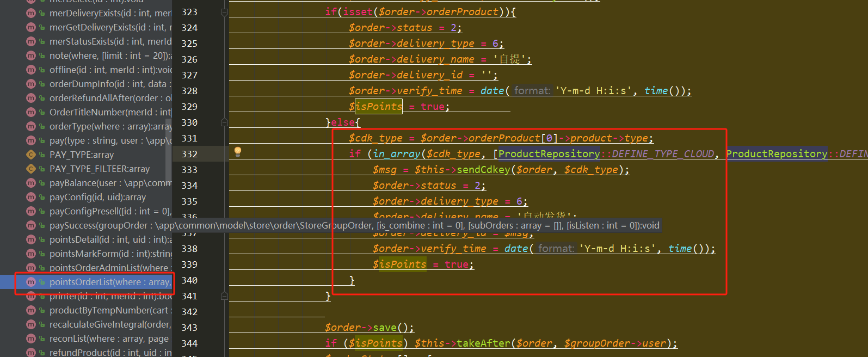Image resolution: width=868 pixels, height=357 pixels.
Task: Click takeAfter call on line 344
Action: [x=483, y=343]
